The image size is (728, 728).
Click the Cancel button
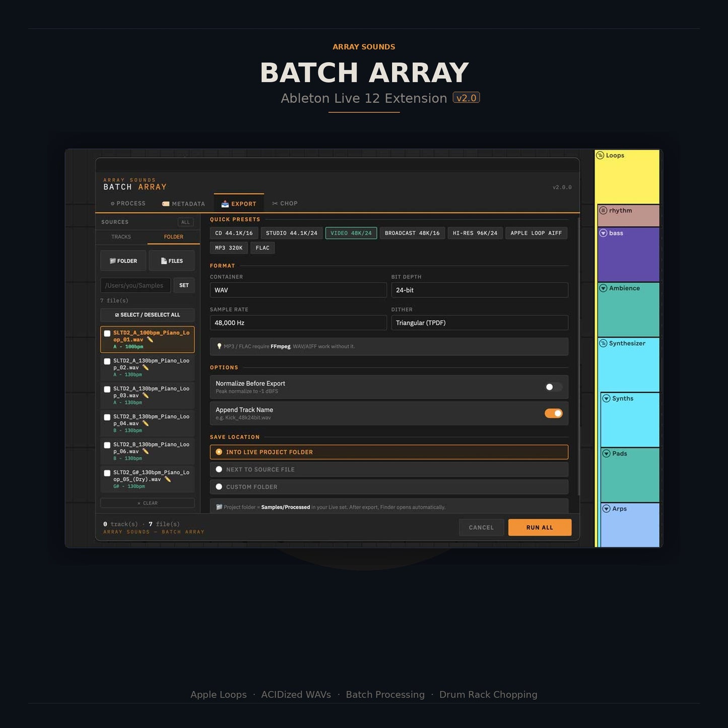pyautogui.click(x=481, y=527)
